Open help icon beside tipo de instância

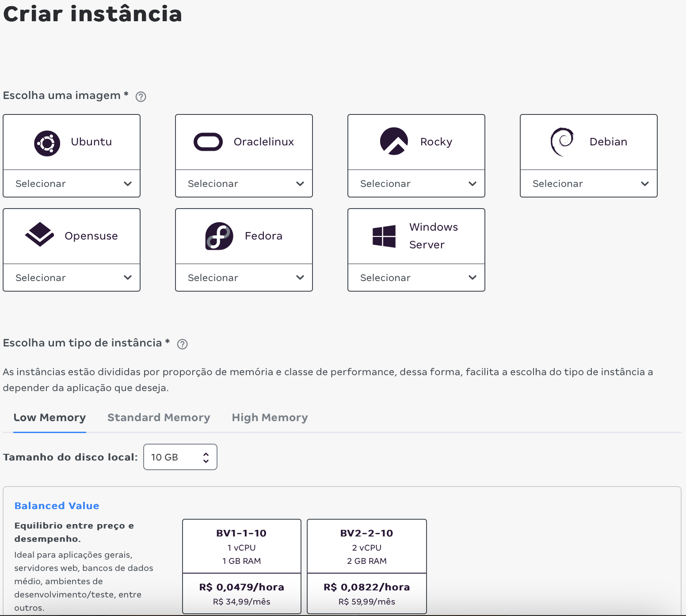pos(182,344)
